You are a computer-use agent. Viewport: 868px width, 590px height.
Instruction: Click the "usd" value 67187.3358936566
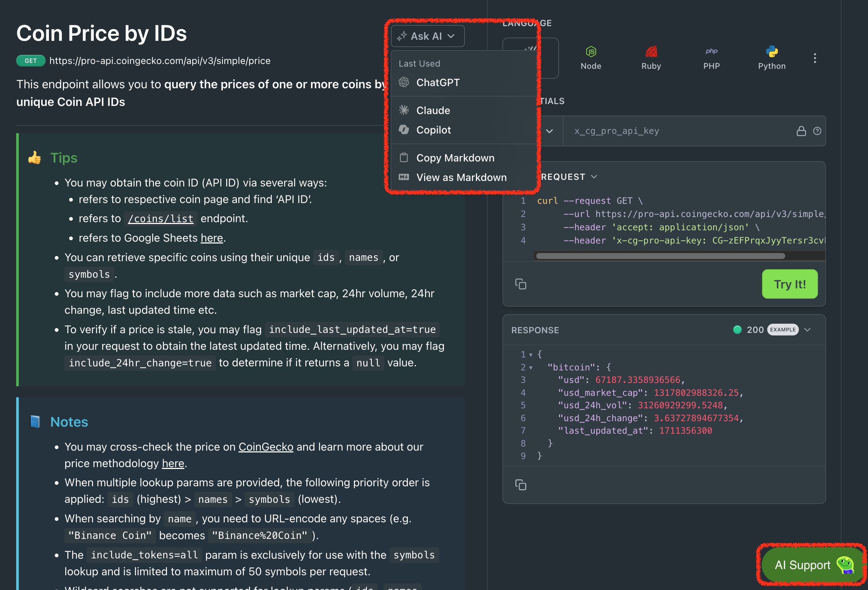tap(637, 380)
